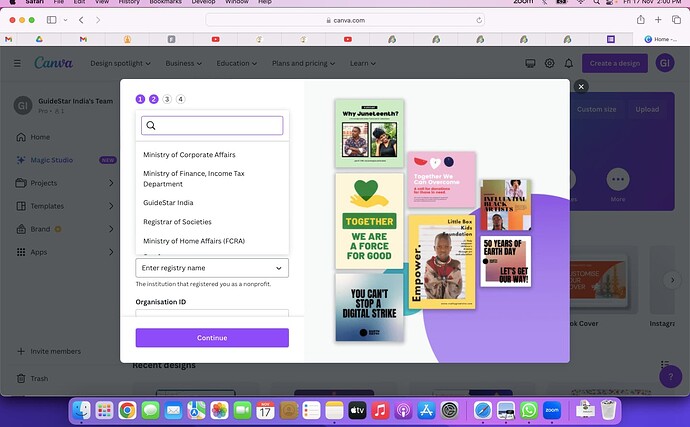This screenshot has height=427, width=690.
Task: Expand the Templates sidebar section
Action: (111, 206)
